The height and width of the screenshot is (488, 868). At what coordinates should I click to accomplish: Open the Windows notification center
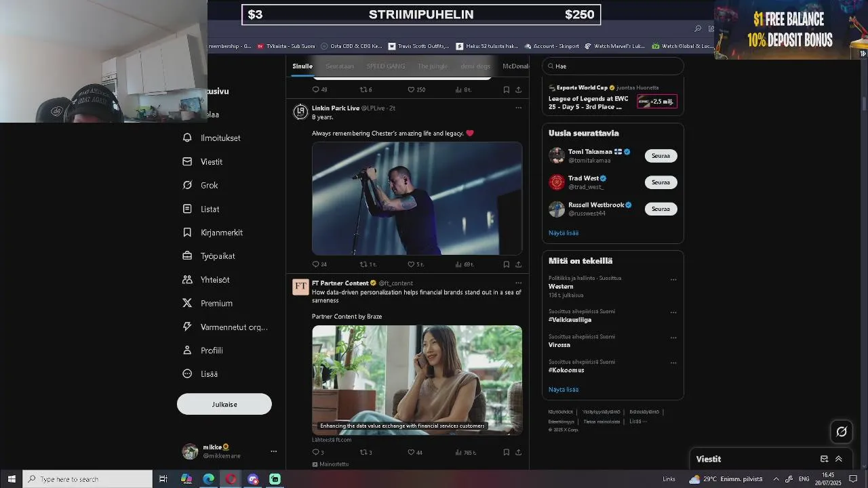854,479
